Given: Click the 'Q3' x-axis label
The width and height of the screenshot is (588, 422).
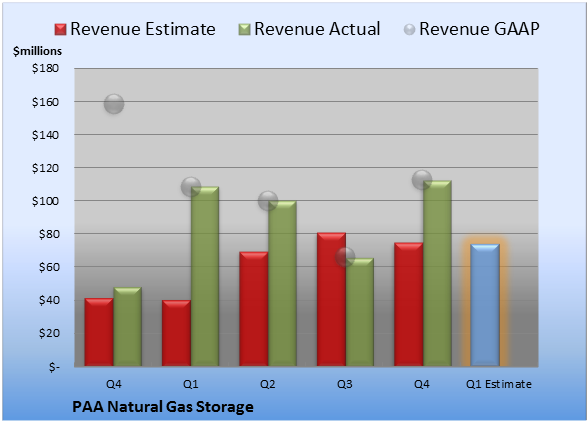Looking at the screenshot, I should pos(345,384).
